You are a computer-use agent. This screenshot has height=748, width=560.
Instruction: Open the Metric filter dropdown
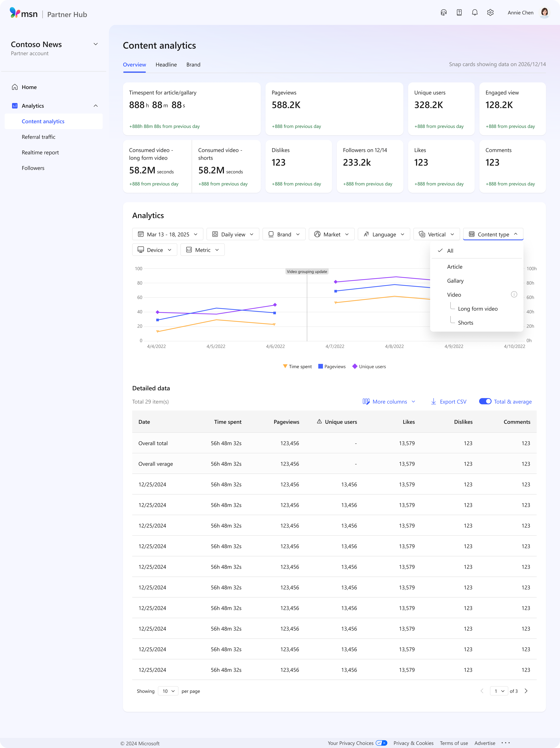tap(203, 250)
